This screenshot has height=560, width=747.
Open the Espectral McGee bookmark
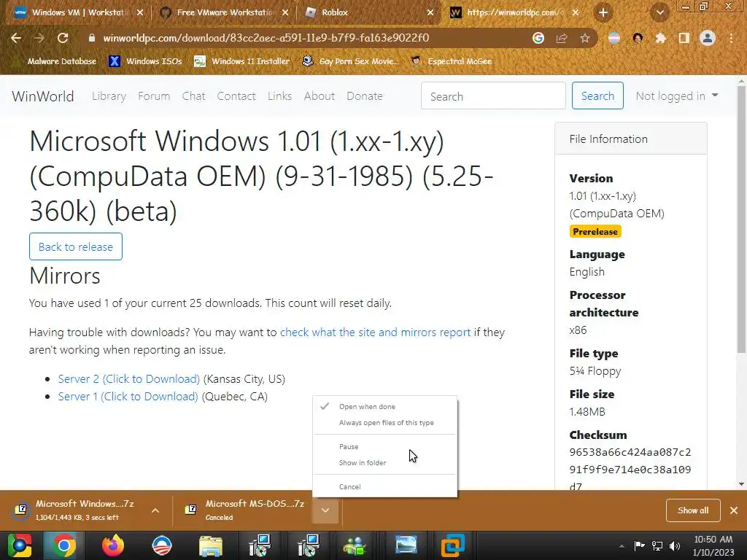click(451, 61)
